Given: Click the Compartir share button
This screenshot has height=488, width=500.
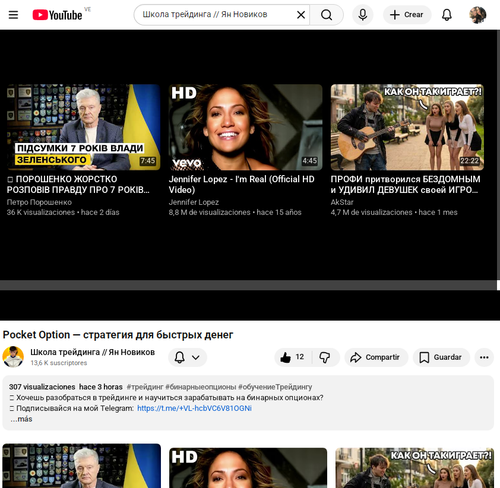Looking at the screenshot, I should pos(376,357).
